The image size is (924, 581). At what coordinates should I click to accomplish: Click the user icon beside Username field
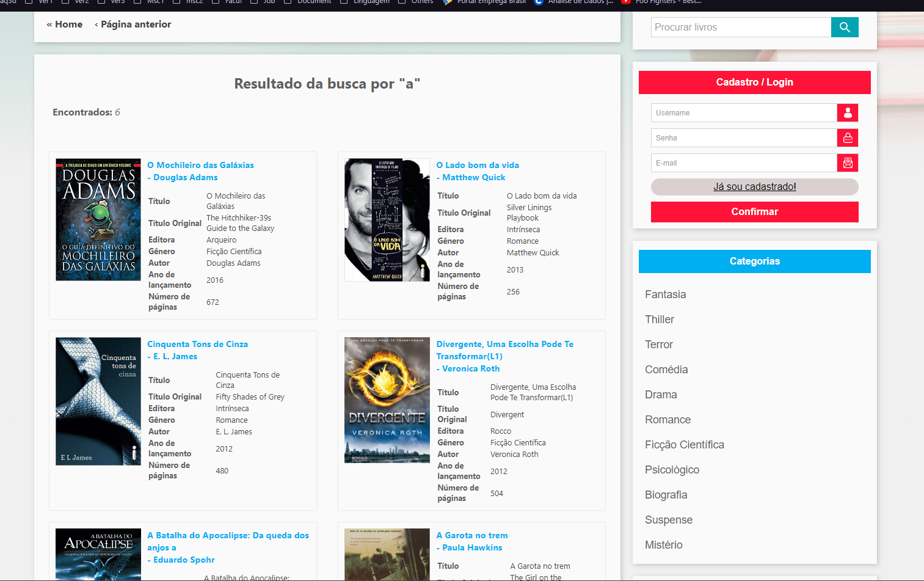[848, 113]
